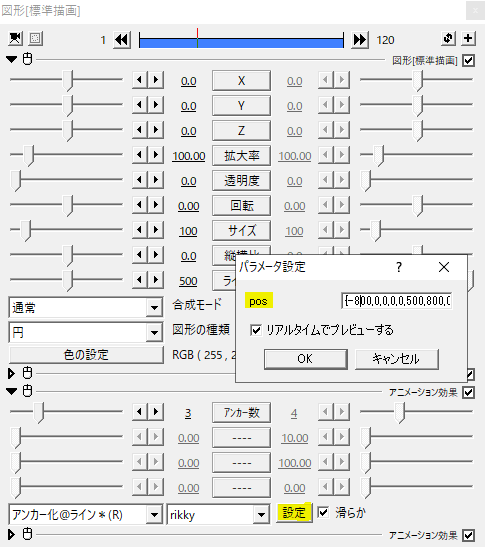Click the camera control icon at top left
Viewport: 485px width, 547px height.
point(15,38)
